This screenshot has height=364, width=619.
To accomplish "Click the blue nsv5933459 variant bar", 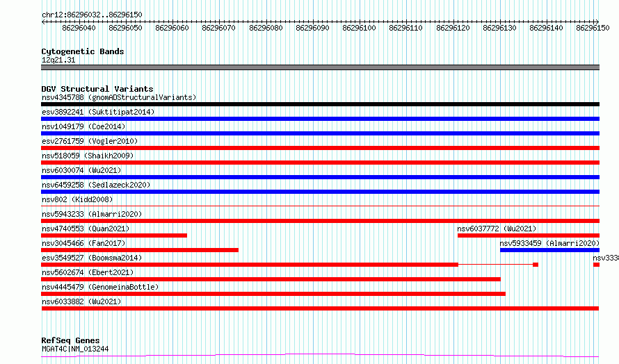I will [549, 250].
